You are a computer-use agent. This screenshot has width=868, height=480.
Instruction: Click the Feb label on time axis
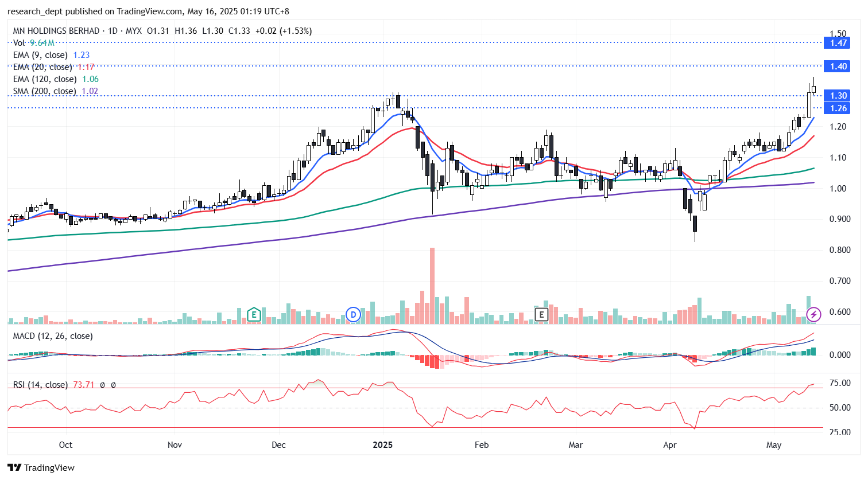(x=482, y=445)
